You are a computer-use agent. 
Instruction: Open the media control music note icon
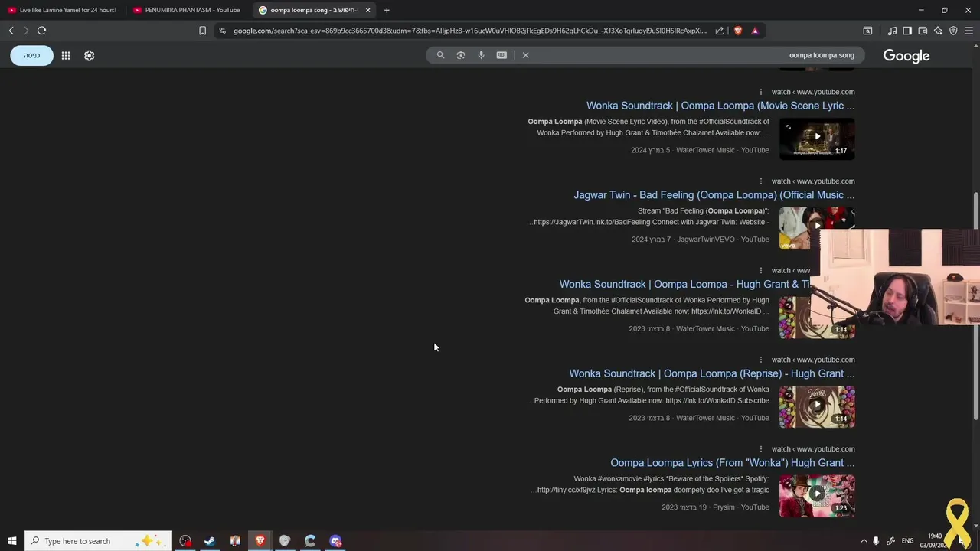(x=892, y=31)
